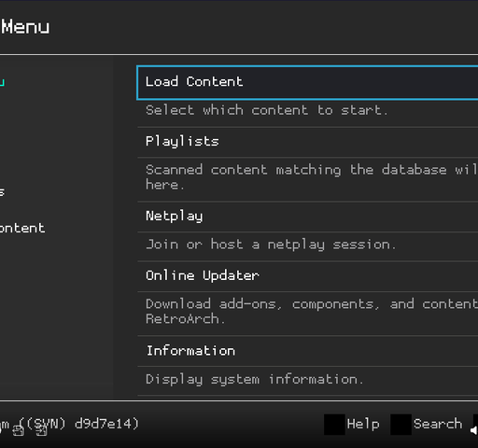Open the Online Updater entry
This screenshot has width=478, height=448.
coord(307,276)
